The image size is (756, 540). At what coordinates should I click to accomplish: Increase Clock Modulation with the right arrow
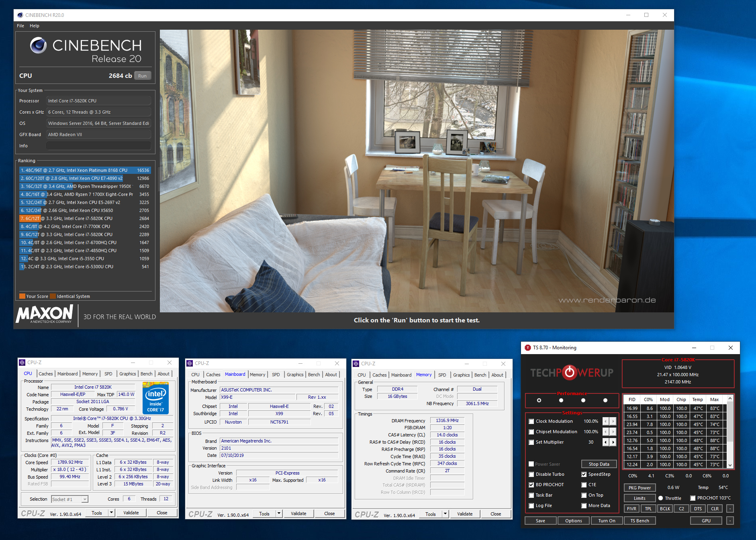(x=613, y=421)
